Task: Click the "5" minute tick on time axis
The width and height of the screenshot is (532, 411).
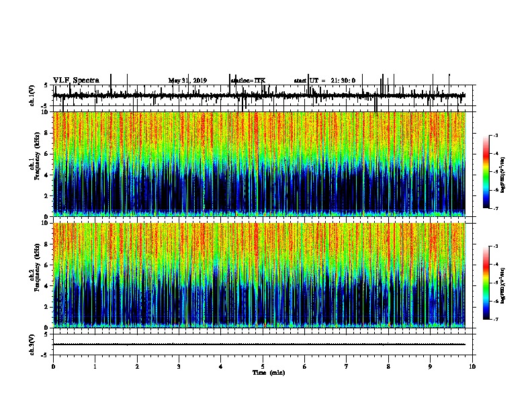Action: tap(263, 367)
